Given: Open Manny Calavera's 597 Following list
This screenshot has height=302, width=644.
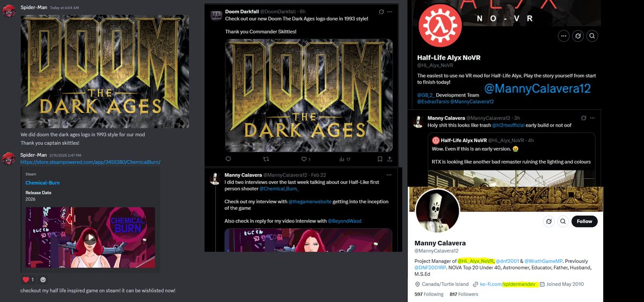Looking at the screenshot, I should click(x=429, y=294).
